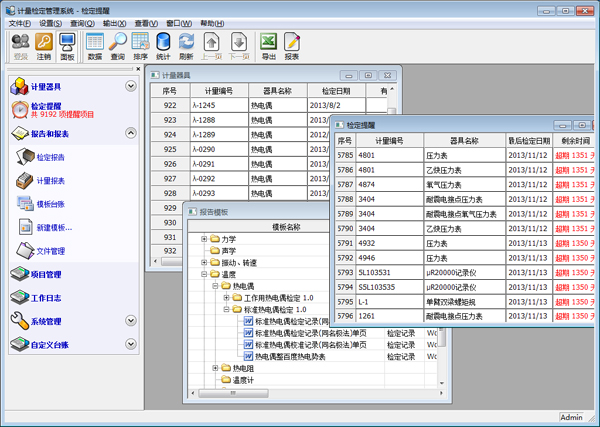The height and width of the screenshot is (427, 600).
Task: Click the 注销 (logout) key icon
Action: pos(44,42)
